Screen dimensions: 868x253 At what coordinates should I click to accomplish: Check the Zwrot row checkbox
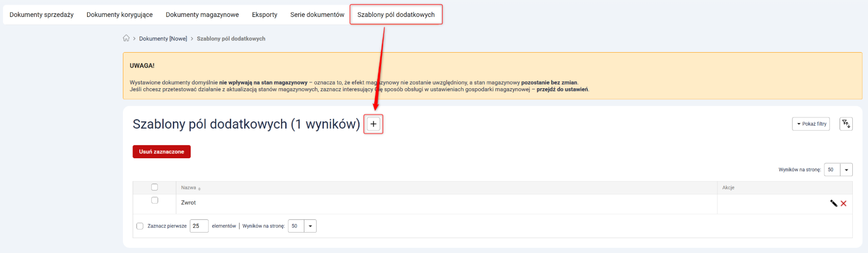(x=155, y=200)
